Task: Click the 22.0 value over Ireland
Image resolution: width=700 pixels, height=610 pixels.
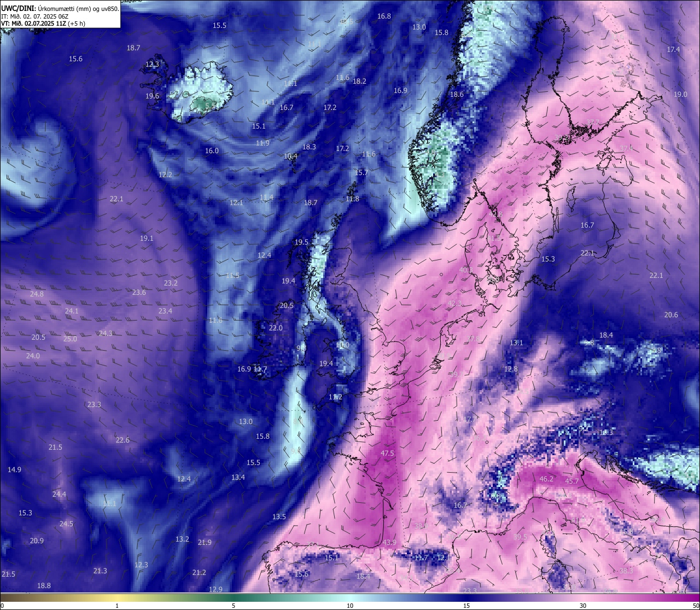Action: tap(276, 328)
